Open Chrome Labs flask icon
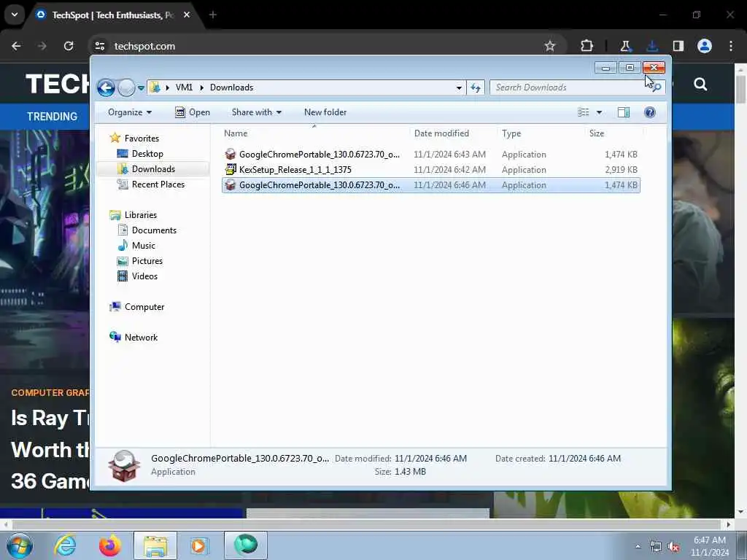Screen dimensions: 747x560 pyautogui.click(x=625, y=46)
